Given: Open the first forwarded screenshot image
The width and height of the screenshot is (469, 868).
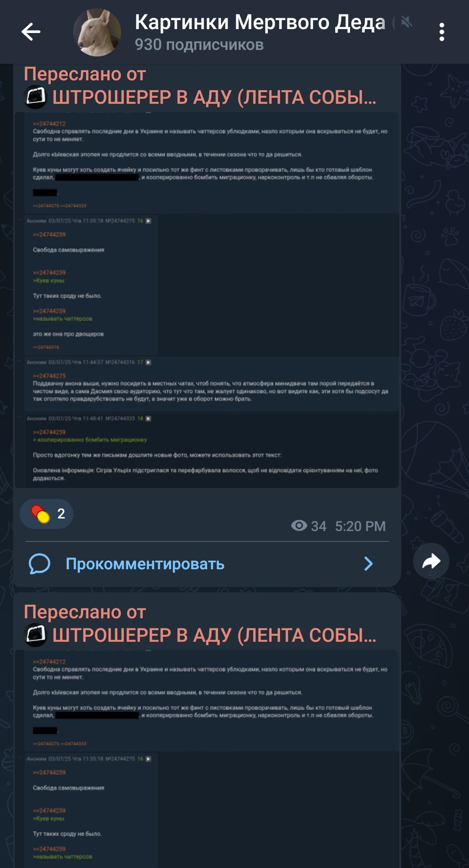Looking at the screenshot, I should (x=207, y=300).
